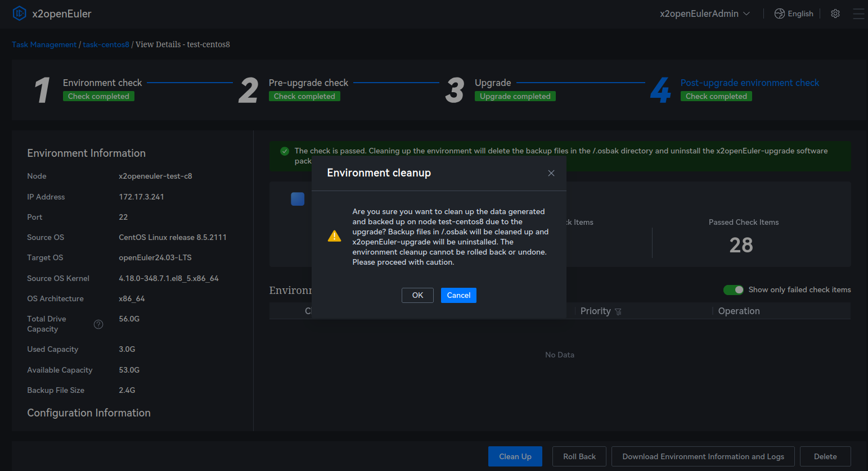Expand the x2openEulerAdmin user dropdown
The image size is (868, 471).
point(704,13)
